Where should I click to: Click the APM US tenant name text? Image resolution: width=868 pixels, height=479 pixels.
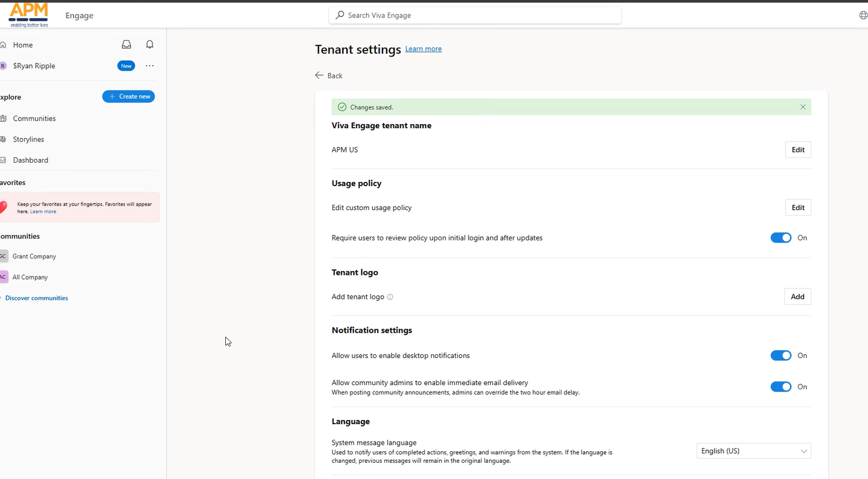tap(345, 149)
